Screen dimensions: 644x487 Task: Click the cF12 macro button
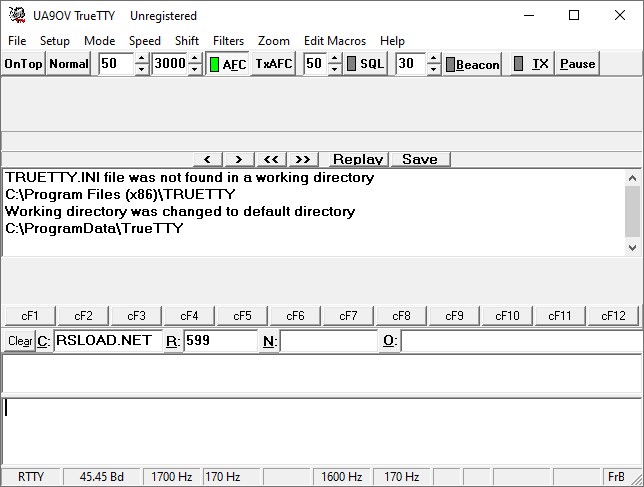613,316
